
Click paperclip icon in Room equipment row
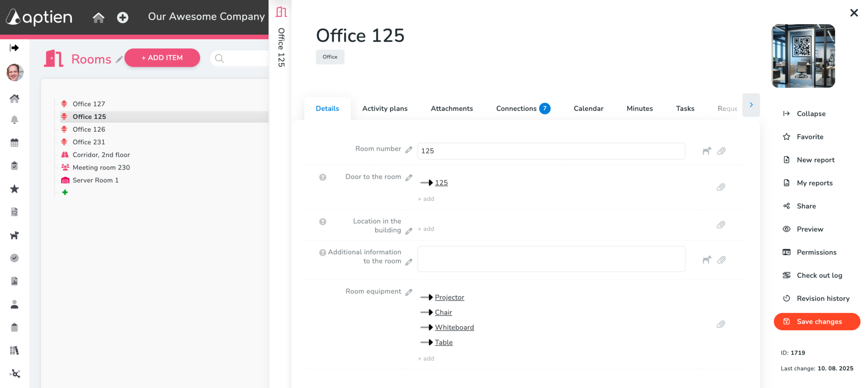721,324
